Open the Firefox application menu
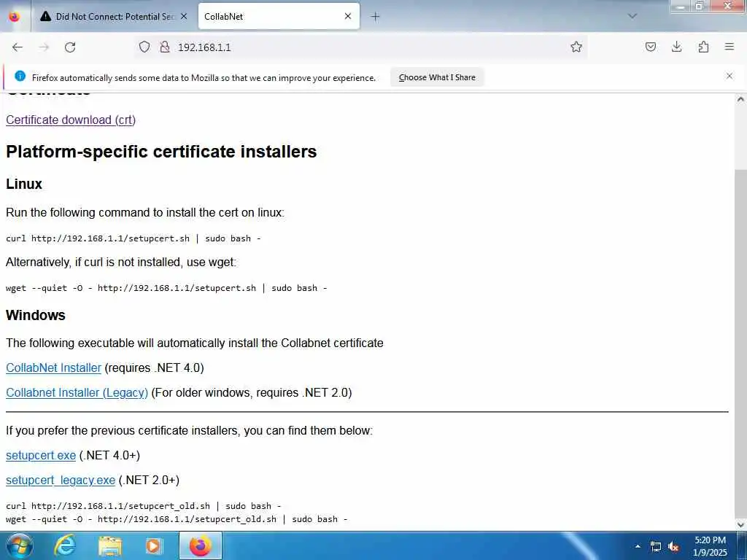 coord(729,47)
